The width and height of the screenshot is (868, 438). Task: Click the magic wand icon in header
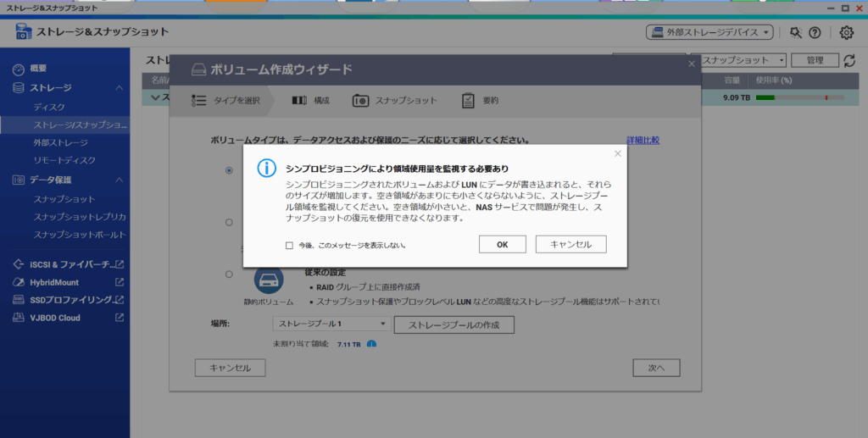click(795, 32)
